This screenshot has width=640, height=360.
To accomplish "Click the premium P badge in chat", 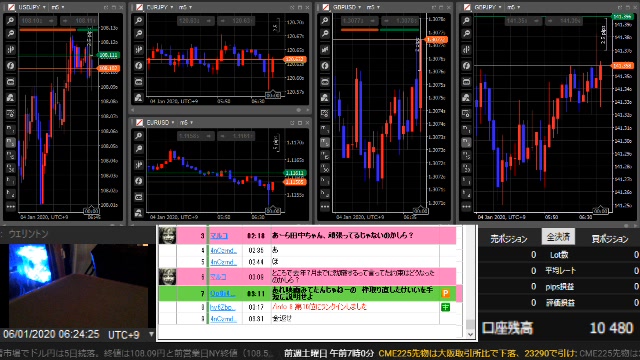I will pyautogui.click(x=445, y=293).
